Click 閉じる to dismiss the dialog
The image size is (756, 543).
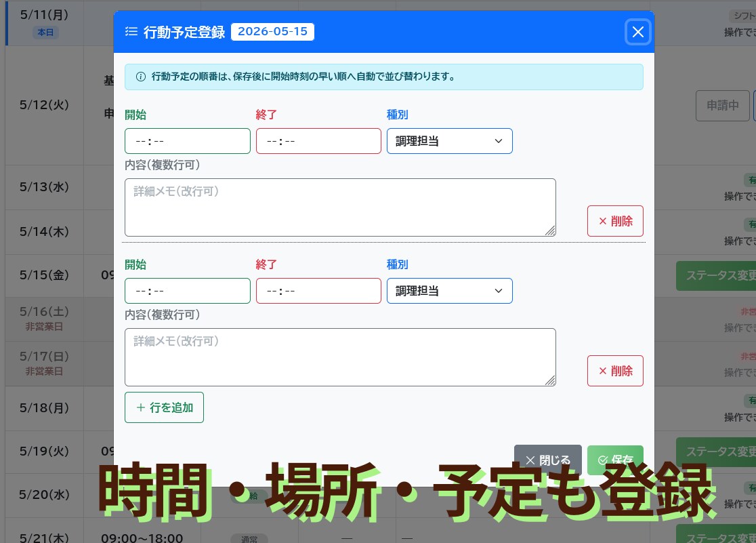click(x=548, y=460)
